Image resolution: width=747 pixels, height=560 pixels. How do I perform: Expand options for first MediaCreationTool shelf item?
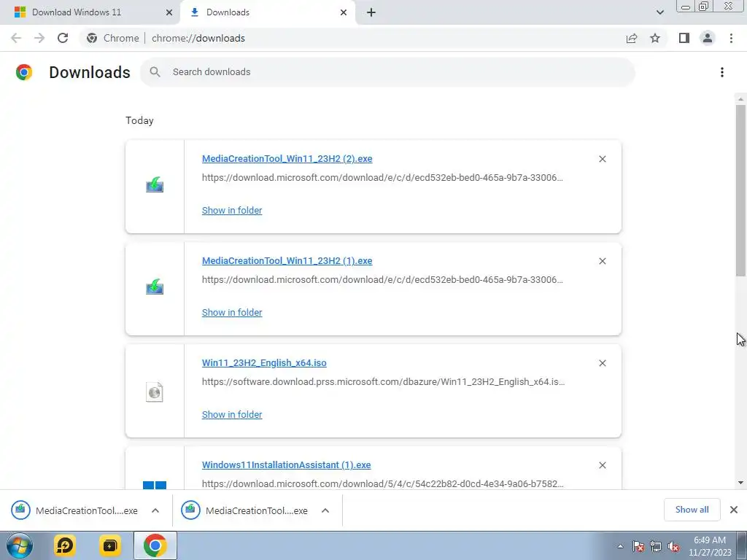coord(155,510)
